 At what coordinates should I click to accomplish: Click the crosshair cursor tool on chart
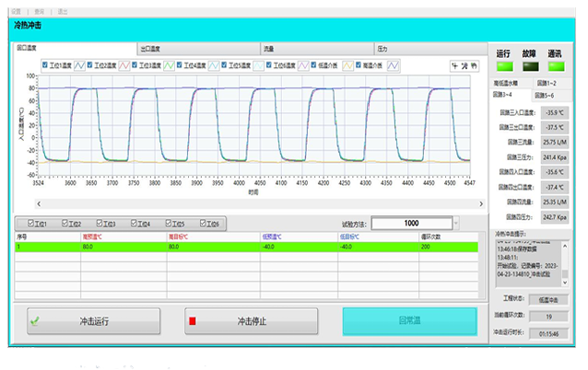453,65
